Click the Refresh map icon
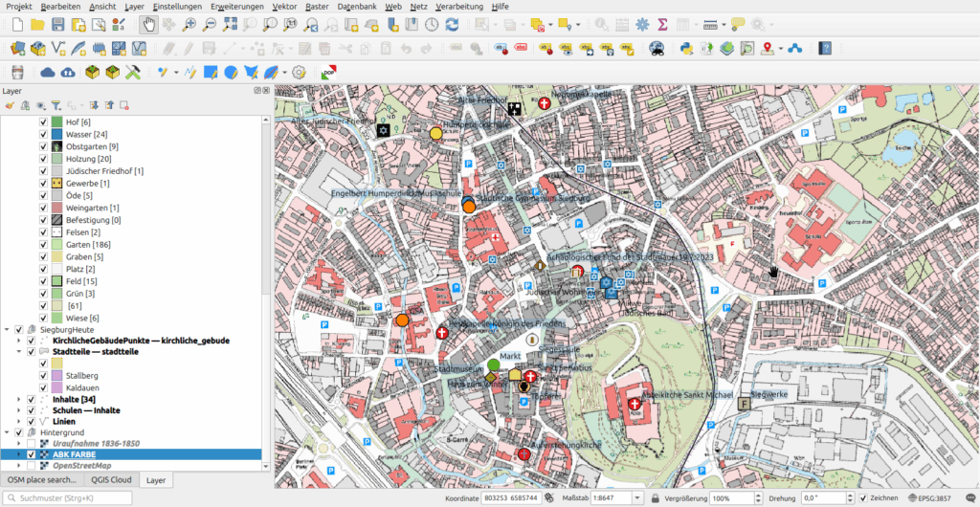The image size is (980, 507). point(454,25)
